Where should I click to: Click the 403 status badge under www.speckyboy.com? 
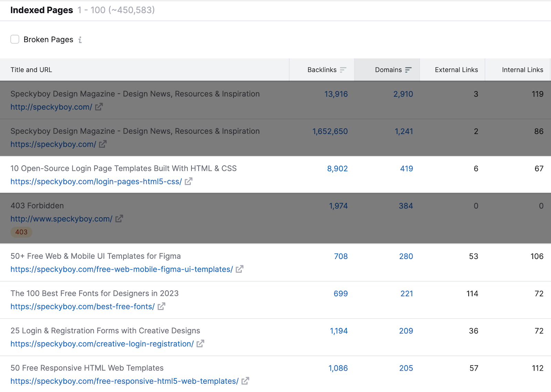tap(21, 232)
